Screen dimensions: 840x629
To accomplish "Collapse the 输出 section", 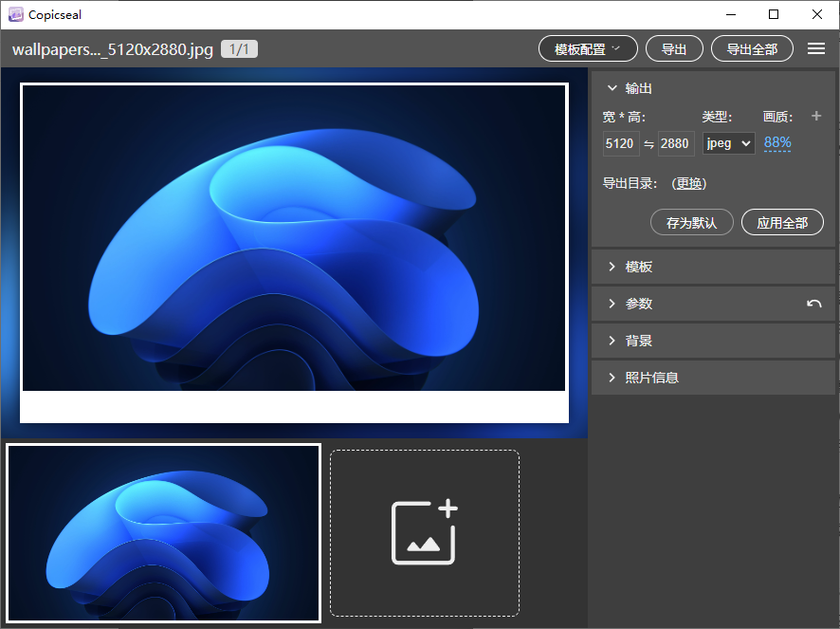I will click(612, 88).
